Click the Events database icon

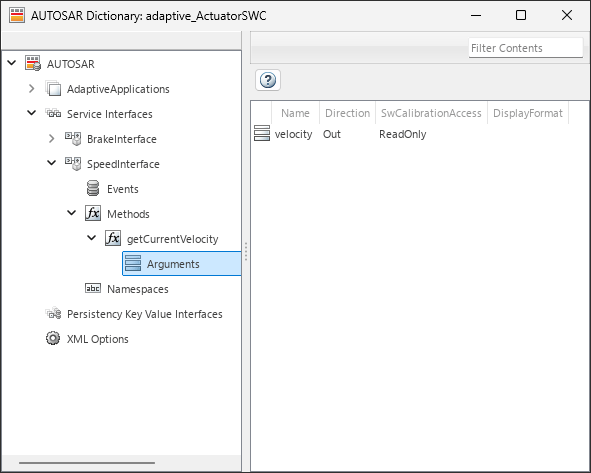tap(93, 188)
